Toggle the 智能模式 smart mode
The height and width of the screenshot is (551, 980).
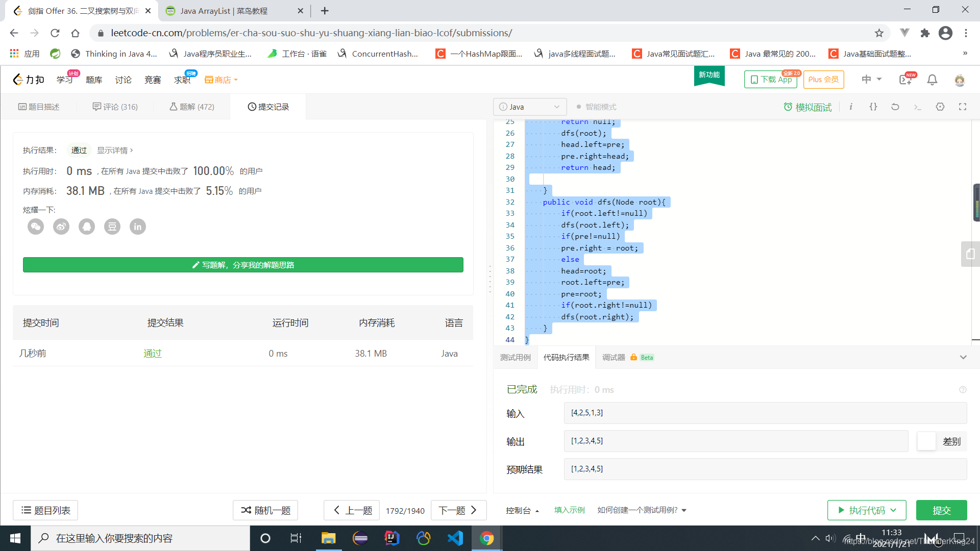[x=596, y=107]
